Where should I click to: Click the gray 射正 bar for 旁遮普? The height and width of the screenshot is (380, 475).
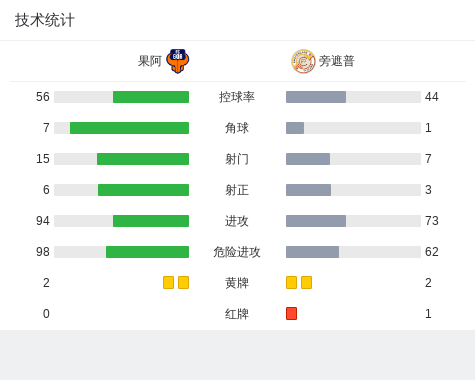(x=308, y=190)
